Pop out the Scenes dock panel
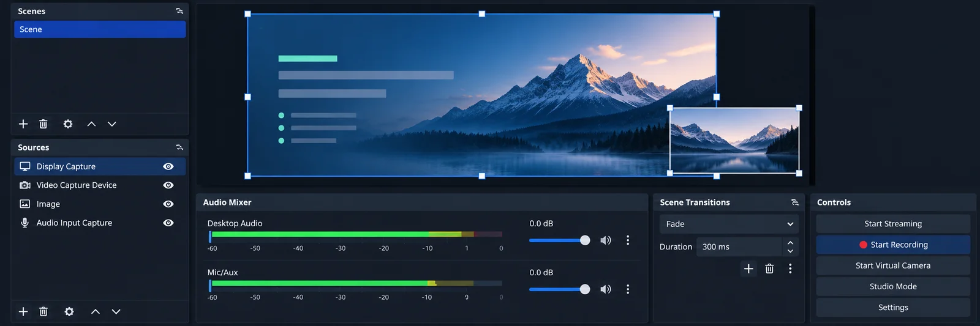980x326 pixels. coord(179,11)
